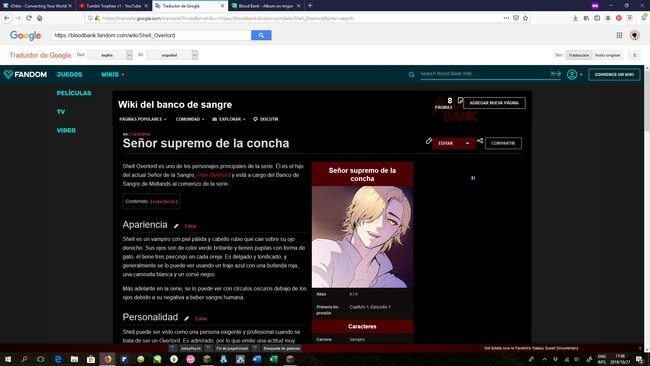Click the share icon next to Compartir
Screen dimensions: 650x366
[480, 141]
